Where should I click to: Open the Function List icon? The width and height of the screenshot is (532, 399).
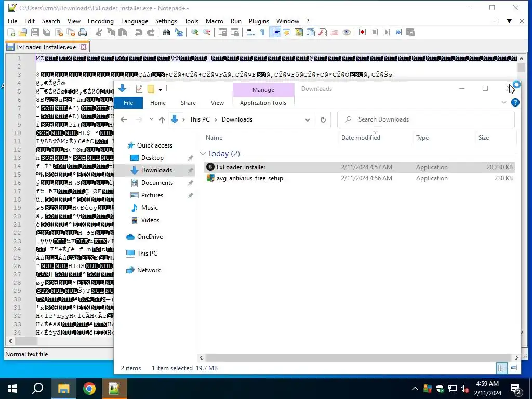coord(322,33)
